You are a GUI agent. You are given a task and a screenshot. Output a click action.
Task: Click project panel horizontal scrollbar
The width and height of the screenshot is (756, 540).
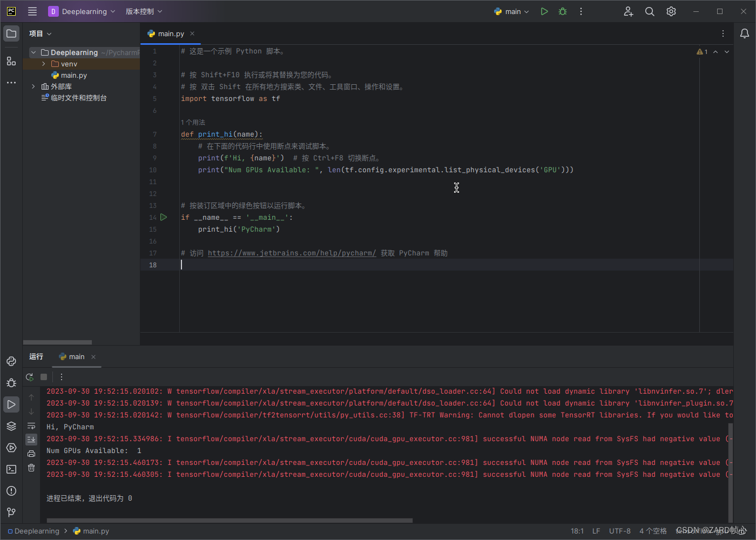57,342
